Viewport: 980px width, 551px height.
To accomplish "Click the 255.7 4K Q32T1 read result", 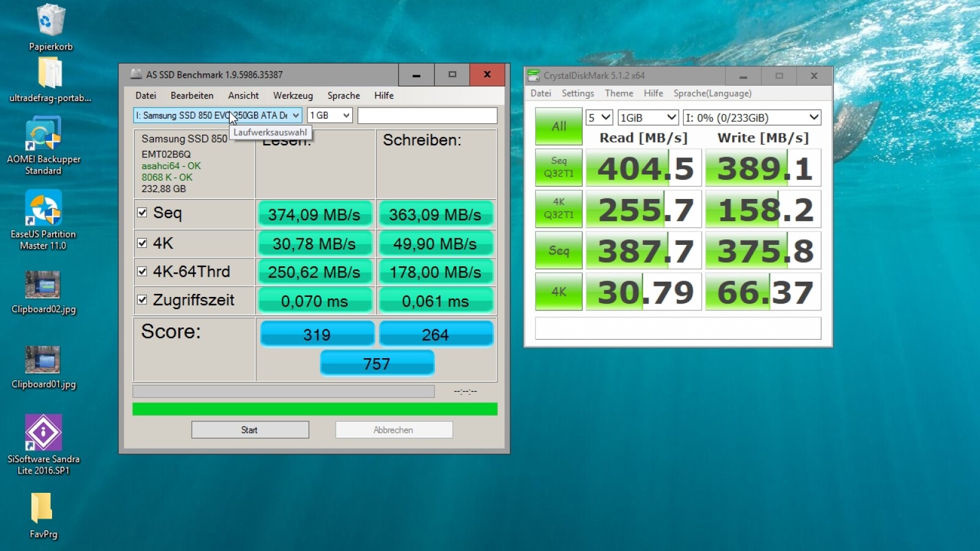I will 644,209.
